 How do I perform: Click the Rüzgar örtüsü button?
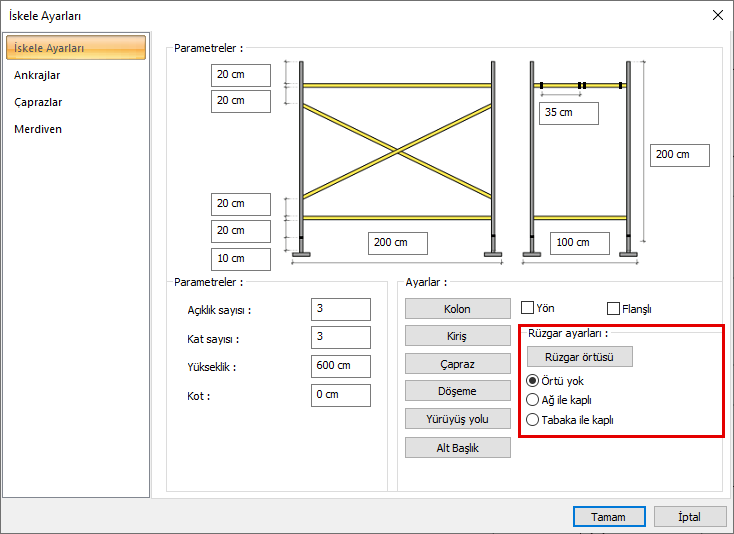point(580,357)
